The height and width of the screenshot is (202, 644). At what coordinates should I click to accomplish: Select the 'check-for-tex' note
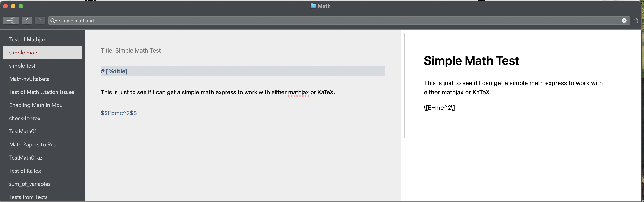pyautogui.click(x=25, y=118)
